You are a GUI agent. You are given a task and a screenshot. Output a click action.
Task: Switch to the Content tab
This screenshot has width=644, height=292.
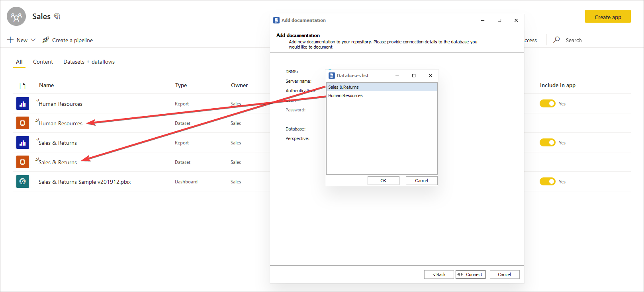(43, 62)
